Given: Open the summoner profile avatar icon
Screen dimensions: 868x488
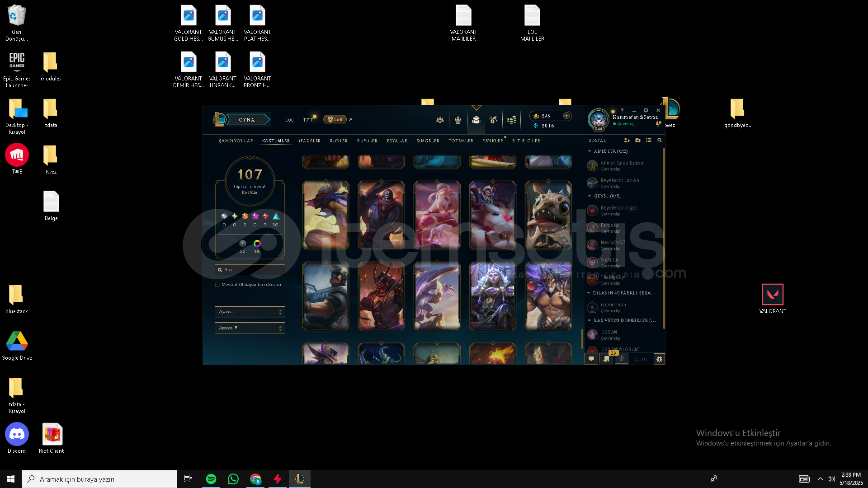Looking at the screenshot, I should [x=598, y=119].
